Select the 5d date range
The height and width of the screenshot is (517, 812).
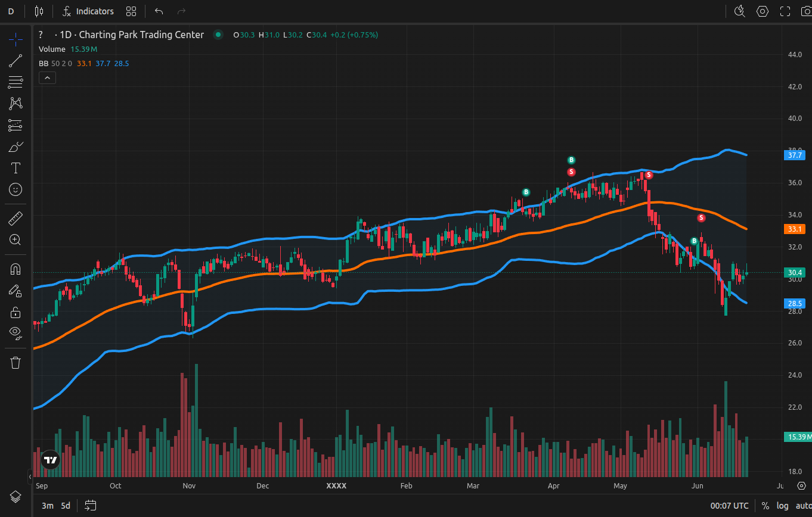(x=66, y=506)
